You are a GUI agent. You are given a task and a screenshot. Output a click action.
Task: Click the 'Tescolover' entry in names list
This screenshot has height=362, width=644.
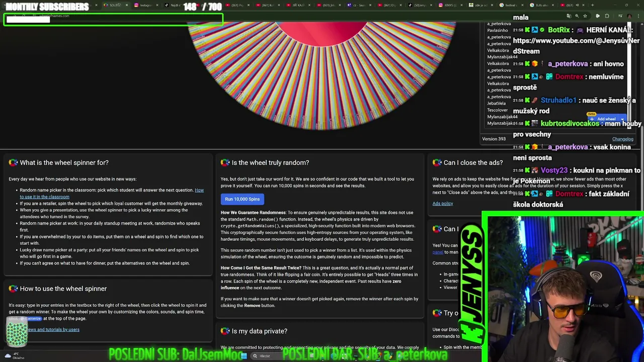pyautogui.click(x=497, y=110)
